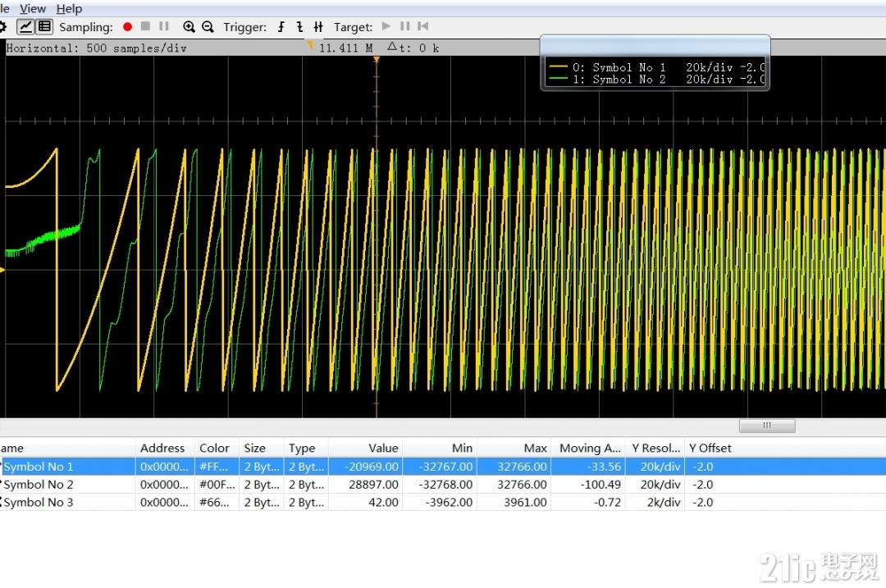This screenshot has height=588, width=886.
Task: Click the Y Offset -2.0 of Symbol No 1
Action: click(702, 467)
